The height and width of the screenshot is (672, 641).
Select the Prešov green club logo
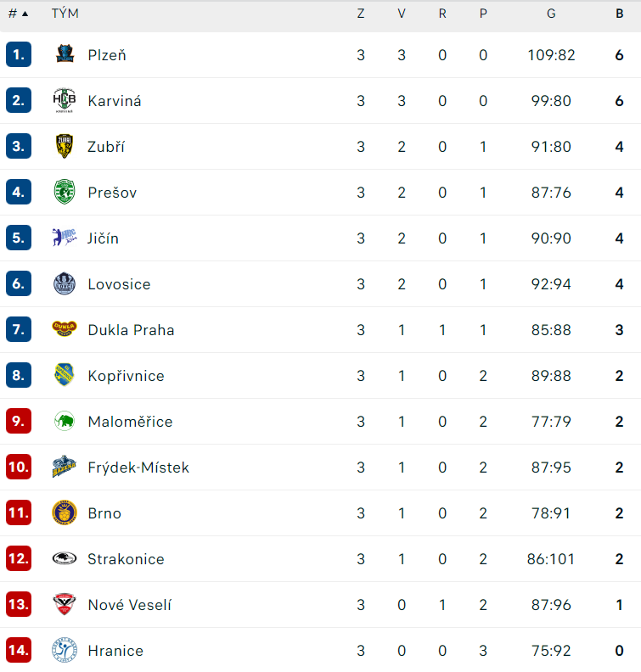(65, 192)
